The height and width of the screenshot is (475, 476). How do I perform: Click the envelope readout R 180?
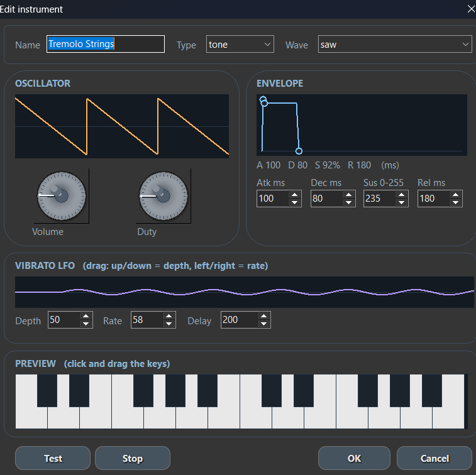point(359,165)
